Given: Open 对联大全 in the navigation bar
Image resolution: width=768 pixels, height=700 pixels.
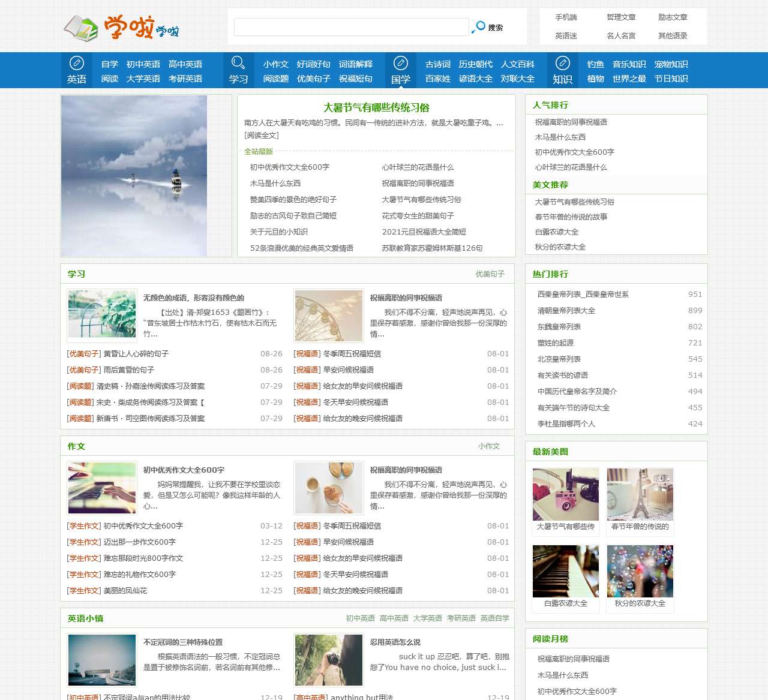Looking at the screenshot, I should tap(517, 78).
